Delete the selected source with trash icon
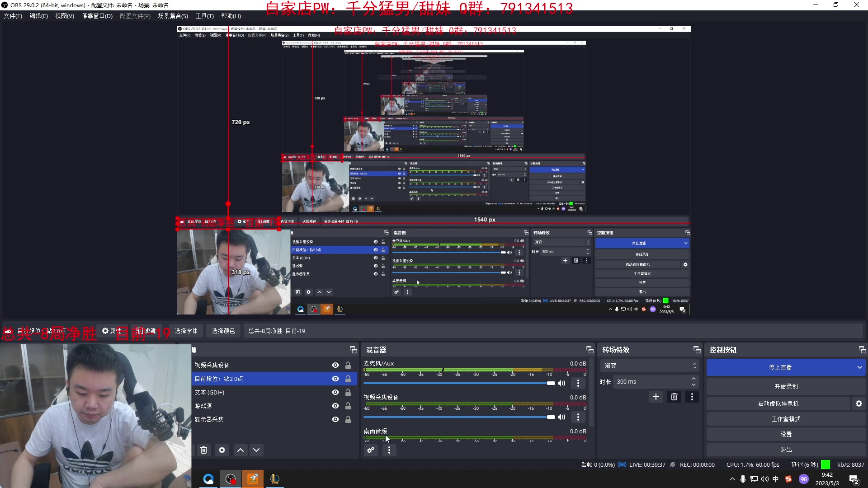 pos(204,450)
